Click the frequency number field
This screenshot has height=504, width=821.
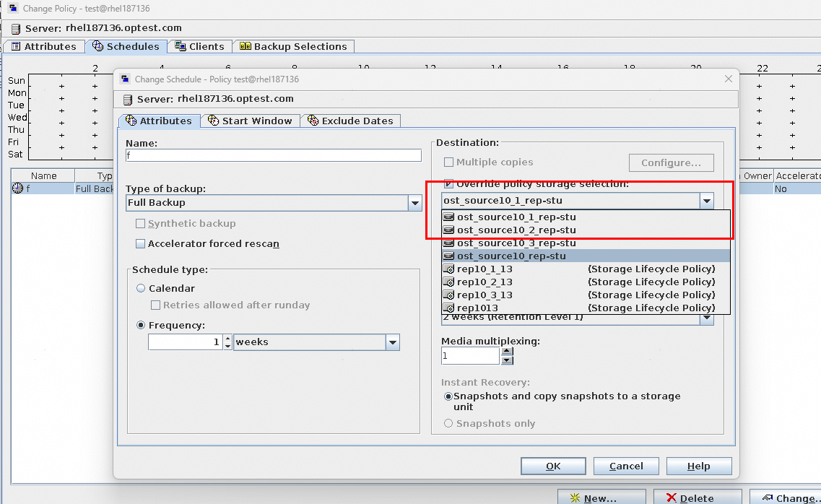[x=186, y=342]
